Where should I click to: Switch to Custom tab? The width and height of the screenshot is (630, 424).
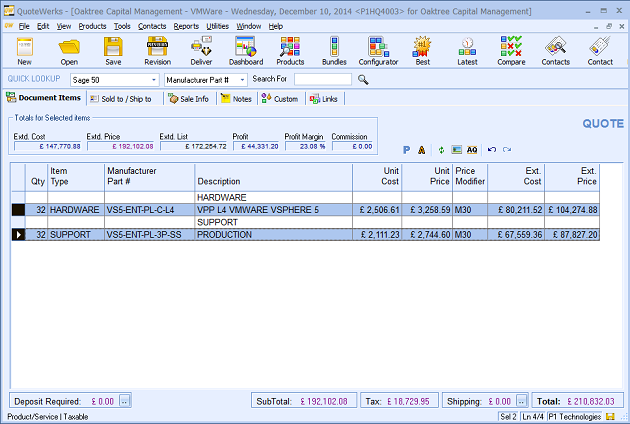[x=280, y=99]
